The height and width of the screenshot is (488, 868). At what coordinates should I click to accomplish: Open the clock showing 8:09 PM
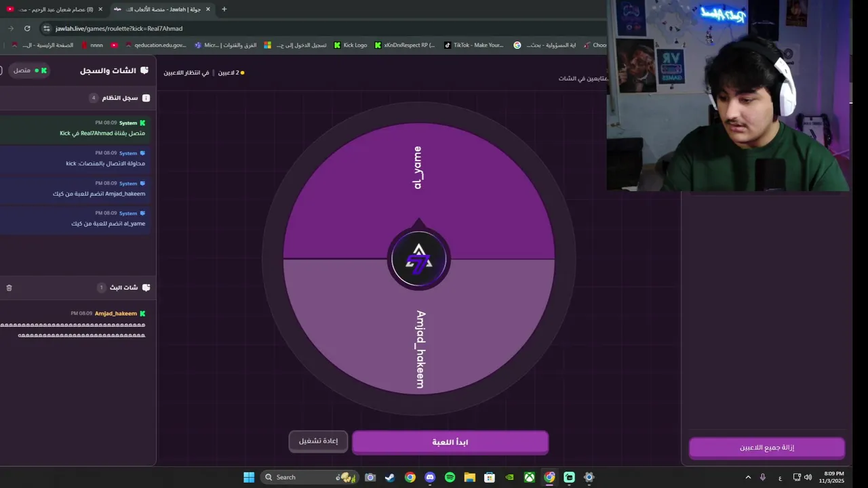pos(833,477)
